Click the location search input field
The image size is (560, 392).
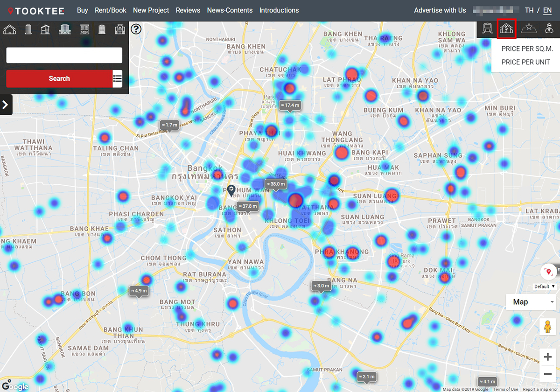(64, 55)
